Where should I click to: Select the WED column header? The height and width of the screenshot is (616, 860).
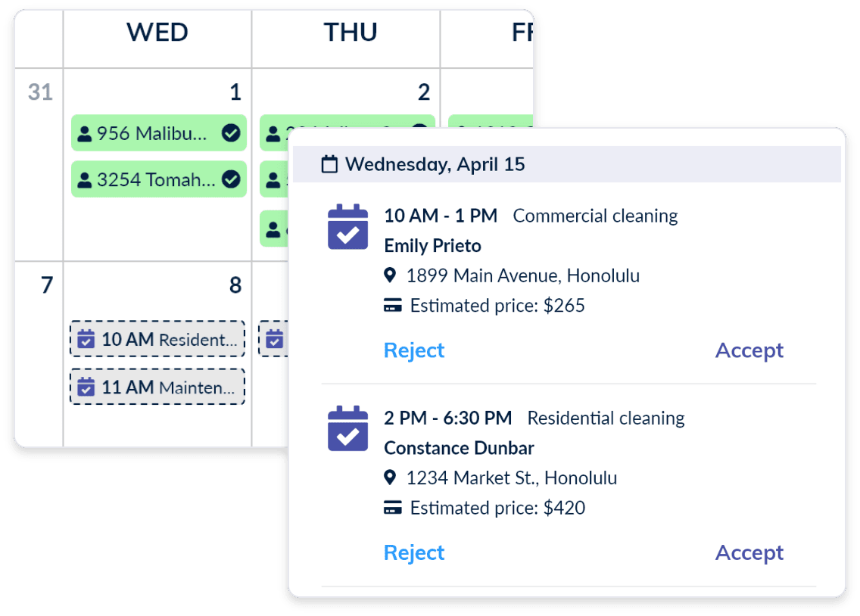(x=157, y=32)
